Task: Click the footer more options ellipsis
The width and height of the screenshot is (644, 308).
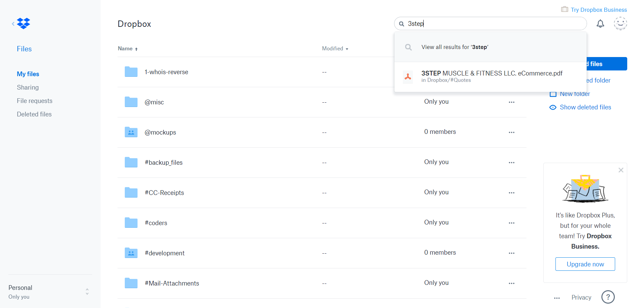Action: [x=557, y=298]
